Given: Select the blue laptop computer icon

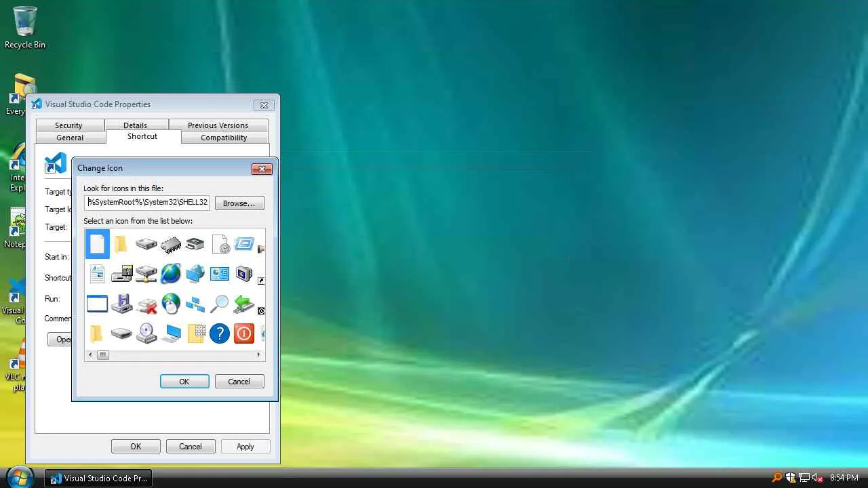Looking at the screenshot, I should [171, 333].
